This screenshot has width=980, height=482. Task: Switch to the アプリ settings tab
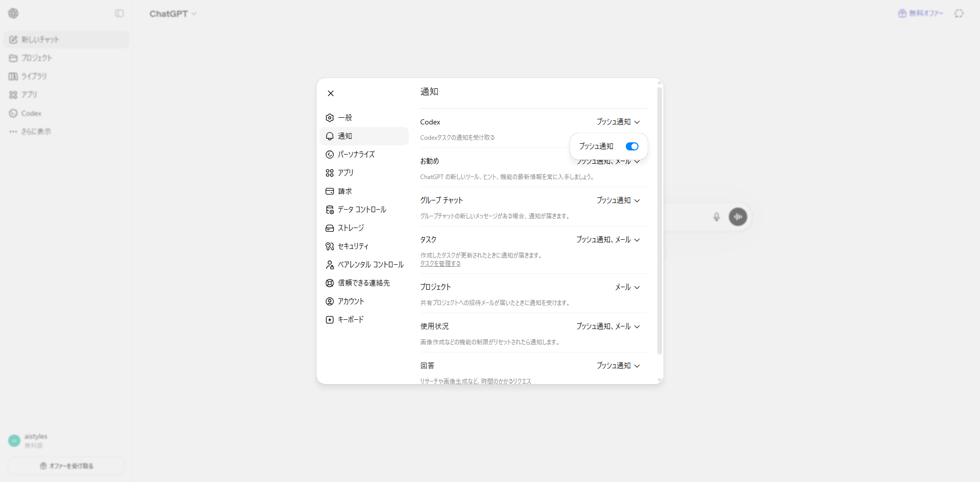[364, 173]
